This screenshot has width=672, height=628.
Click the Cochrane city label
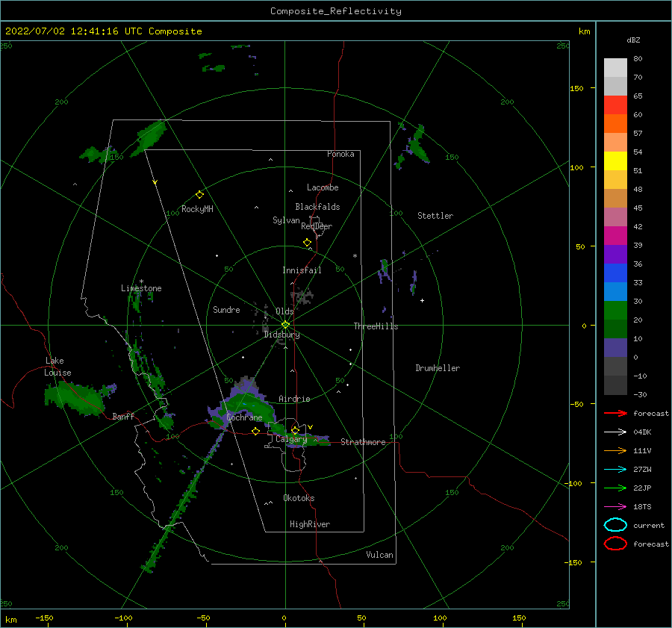tap(244, 417)
